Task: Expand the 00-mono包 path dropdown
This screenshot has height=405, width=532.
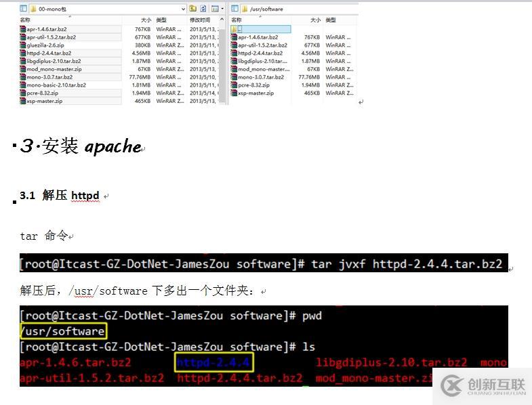Action: pos(183,9)
